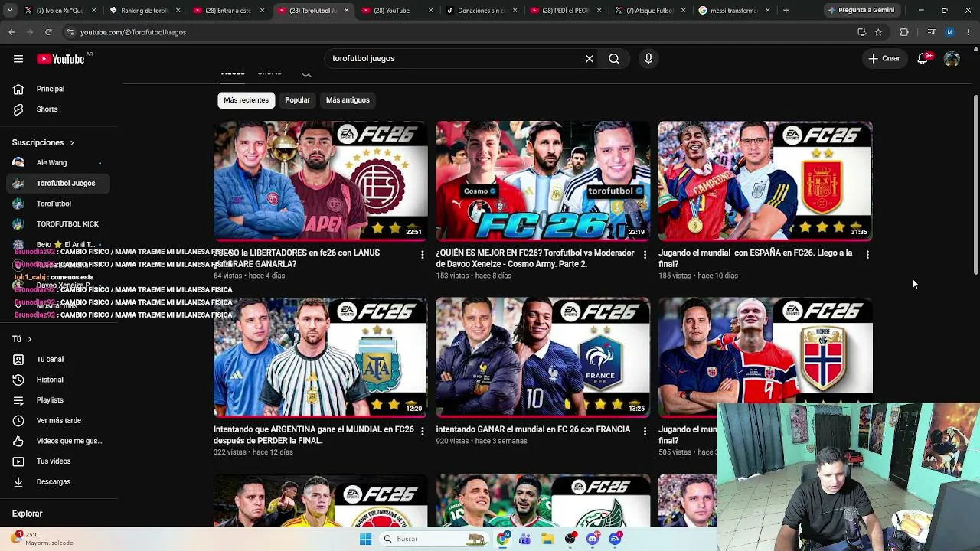The height and width of the screenshot is (551, 980).
Task: Switch to the messi transferma browser tab
Action: [x=733, y=11]
